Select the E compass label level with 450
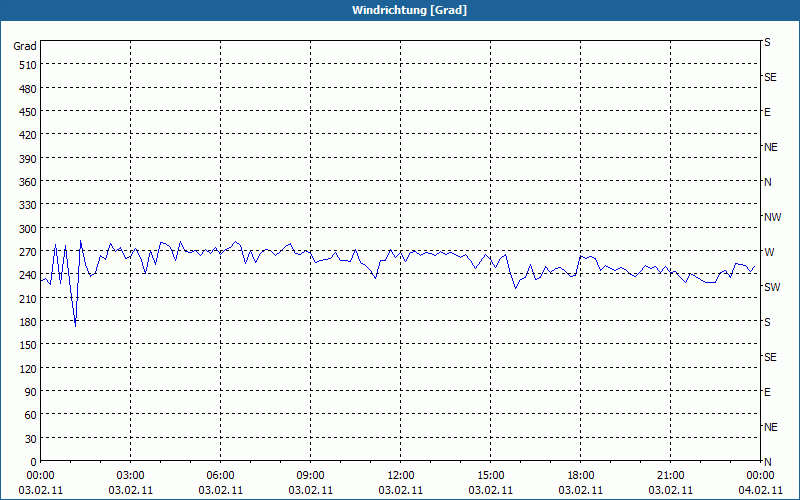This screenshot has height=500, width=800. 767,112
